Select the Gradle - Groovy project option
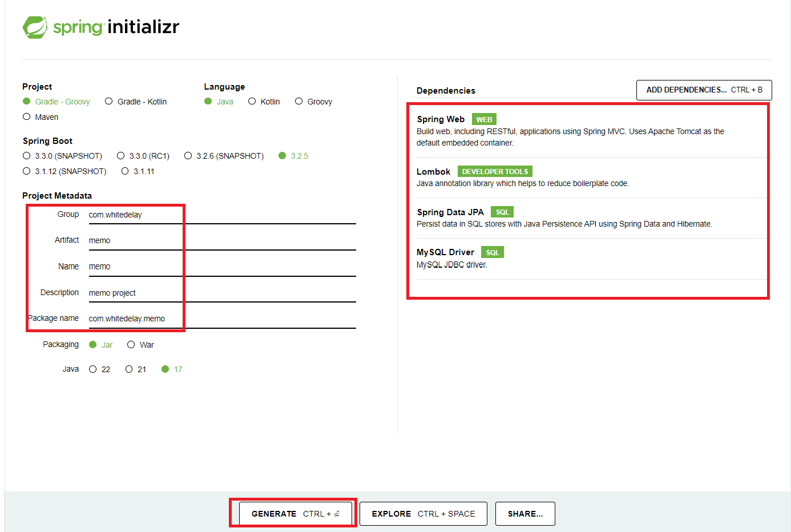 56,102
